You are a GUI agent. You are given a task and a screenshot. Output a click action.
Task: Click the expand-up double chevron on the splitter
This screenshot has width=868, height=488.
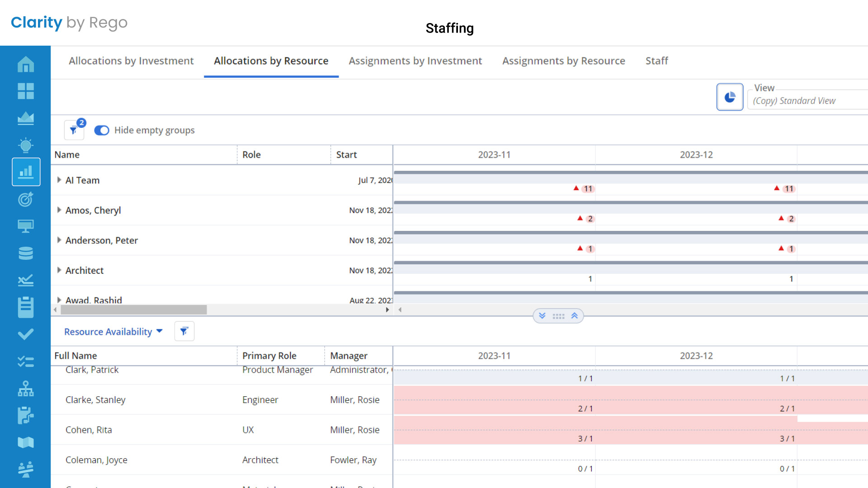pyautogui.click(x=575, y=316)
